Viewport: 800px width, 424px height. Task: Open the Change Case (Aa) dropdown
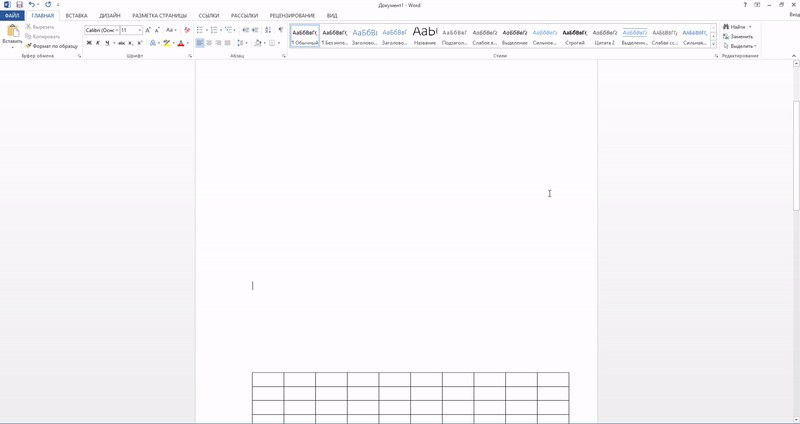tap(171, 30)
